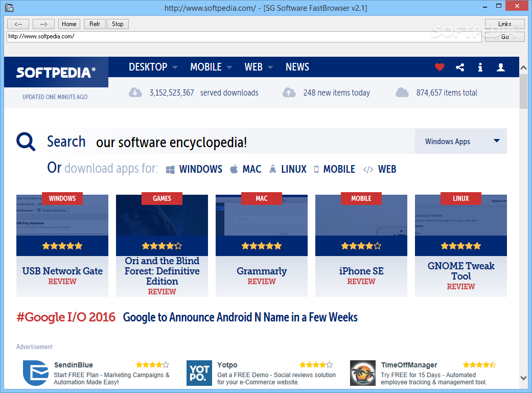Open the WEB menu in navigation bar
Screen dimensions: 532x393
pyautogui.click(x=253, y=67)
